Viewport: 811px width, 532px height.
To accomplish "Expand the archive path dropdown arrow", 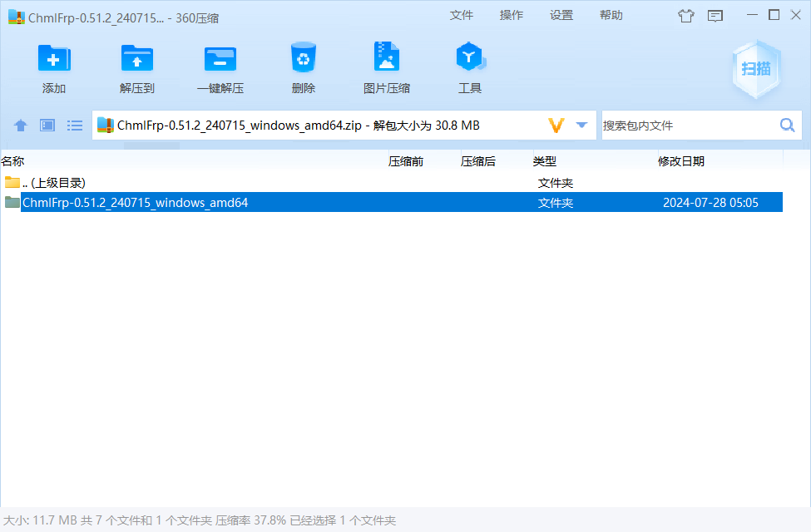I will pyautogui.click(x=582, y=126).
